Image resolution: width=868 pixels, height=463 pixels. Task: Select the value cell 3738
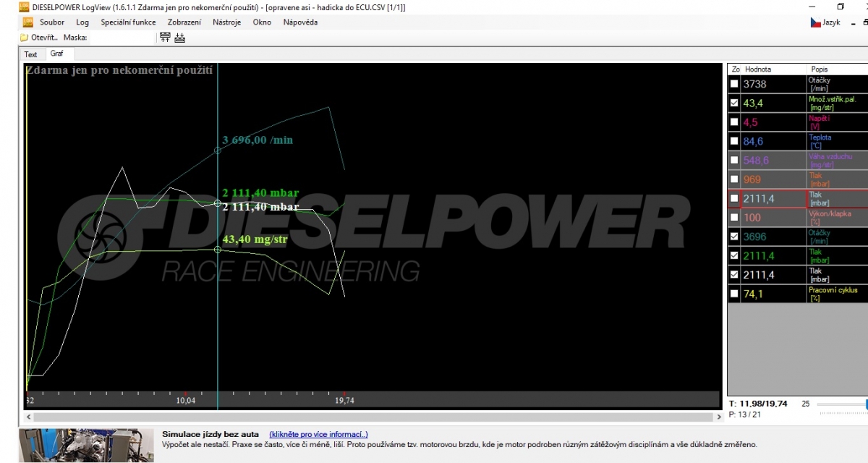(774, 84)
